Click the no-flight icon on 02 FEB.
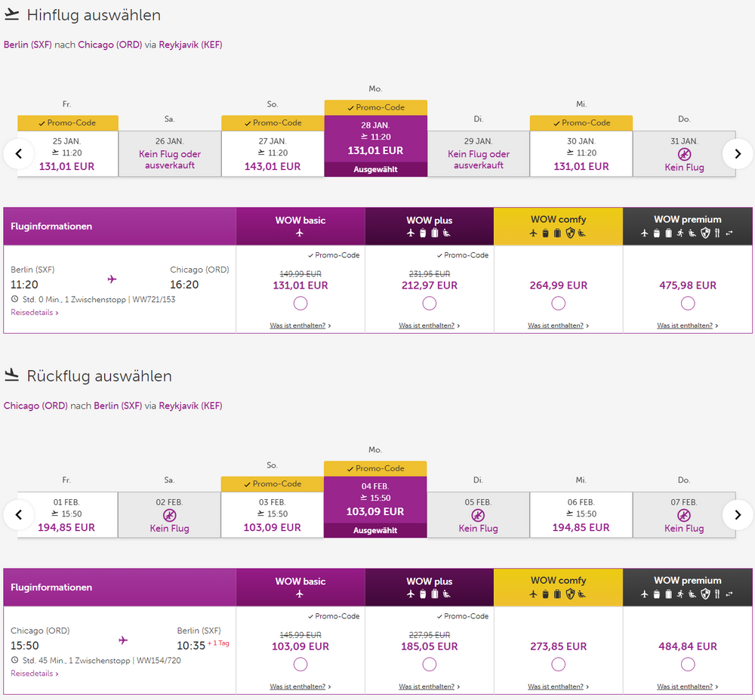This screenshot has width=755, height=700. point(169,515)
